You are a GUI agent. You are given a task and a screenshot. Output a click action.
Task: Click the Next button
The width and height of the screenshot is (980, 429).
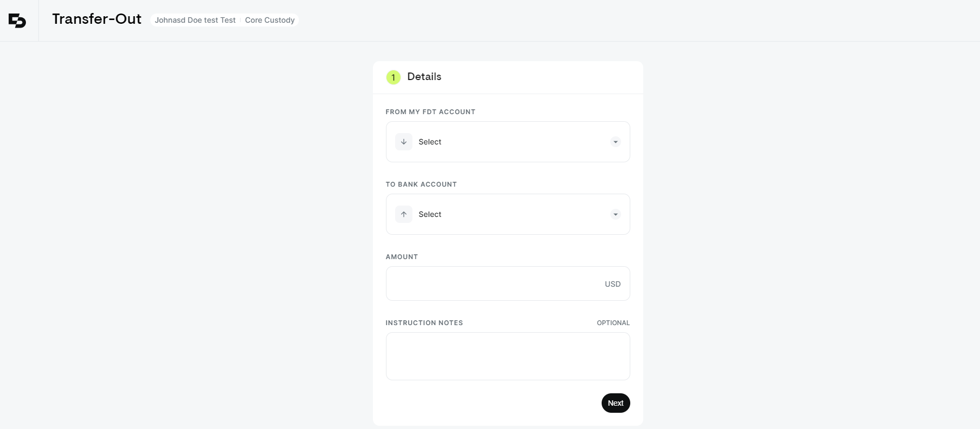click(616, 403)
